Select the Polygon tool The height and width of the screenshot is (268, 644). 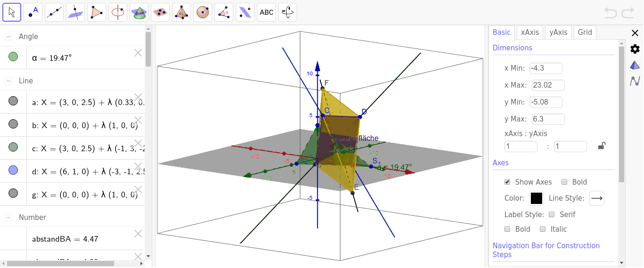[x=97, y=12]
